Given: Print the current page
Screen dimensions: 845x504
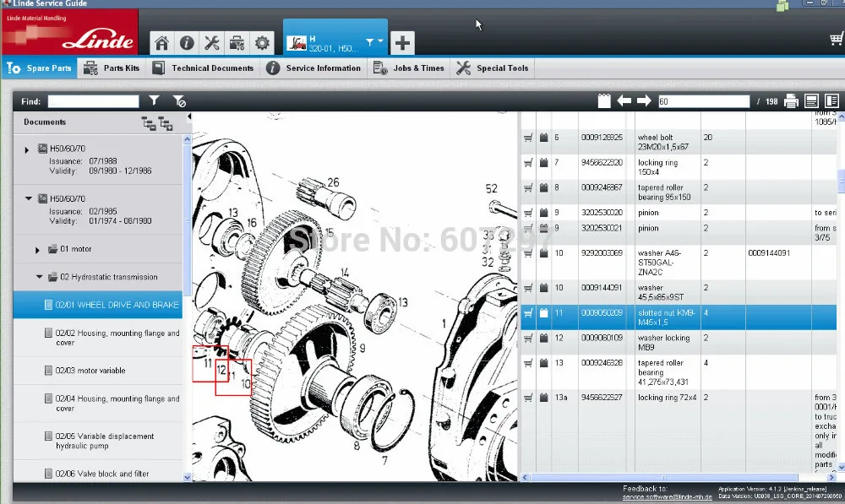Looking at the screenshot, I should point(791,100).
